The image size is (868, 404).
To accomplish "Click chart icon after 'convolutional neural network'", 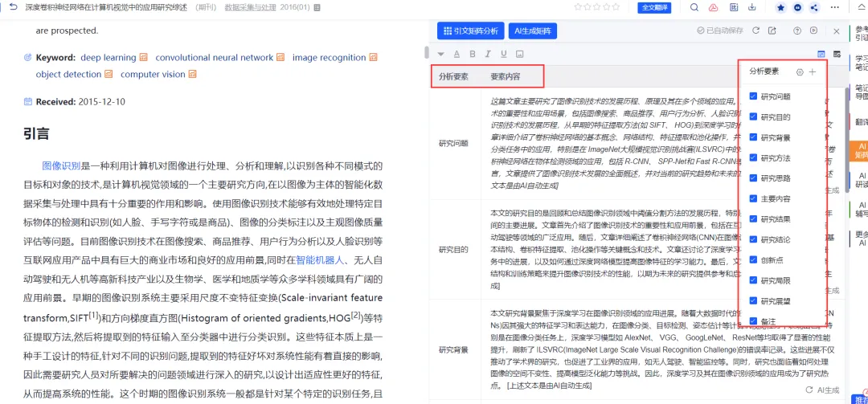I will coord(280,58).
